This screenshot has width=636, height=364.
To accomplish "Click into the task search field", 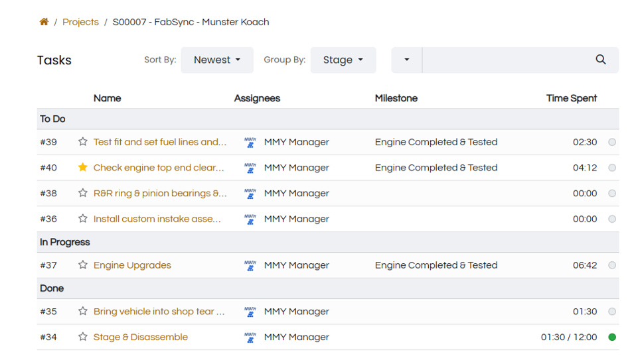I will (x=505, y=60).
